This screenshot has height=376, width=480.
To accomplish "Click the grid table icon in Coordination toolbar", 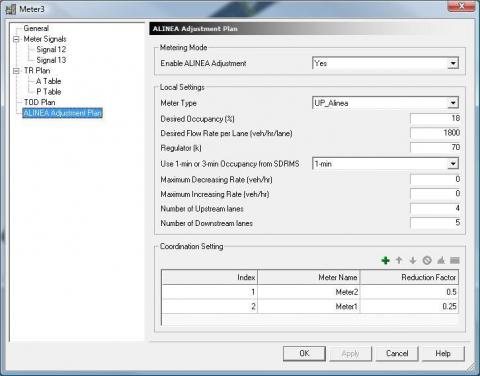I will tap(455, 260).
